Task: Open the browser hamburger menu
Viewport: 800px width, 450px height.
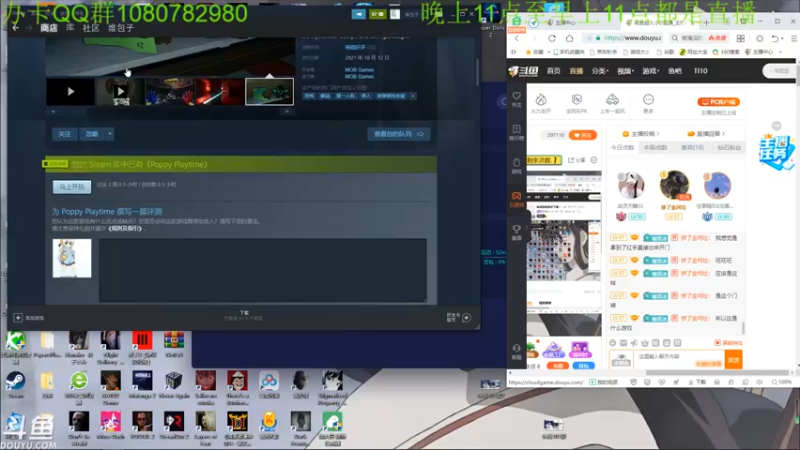Action: click(794, 38)
